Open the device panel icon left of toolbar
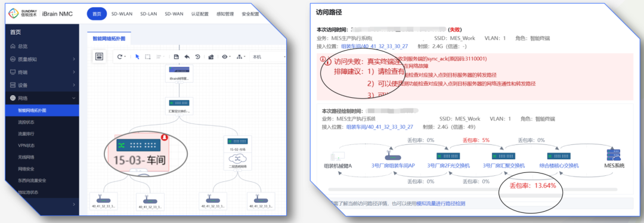644x223 pixels. point(99,57)
